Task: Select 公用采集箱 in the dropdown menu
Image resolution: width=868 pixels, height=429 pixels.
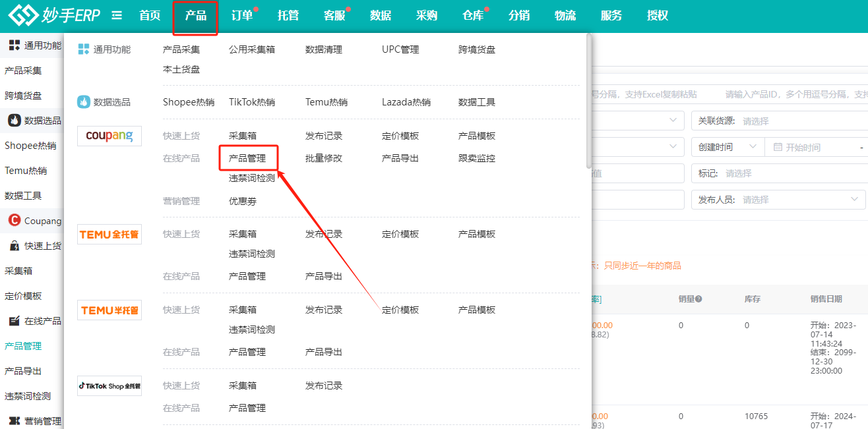Action: (x=252, y=49)
